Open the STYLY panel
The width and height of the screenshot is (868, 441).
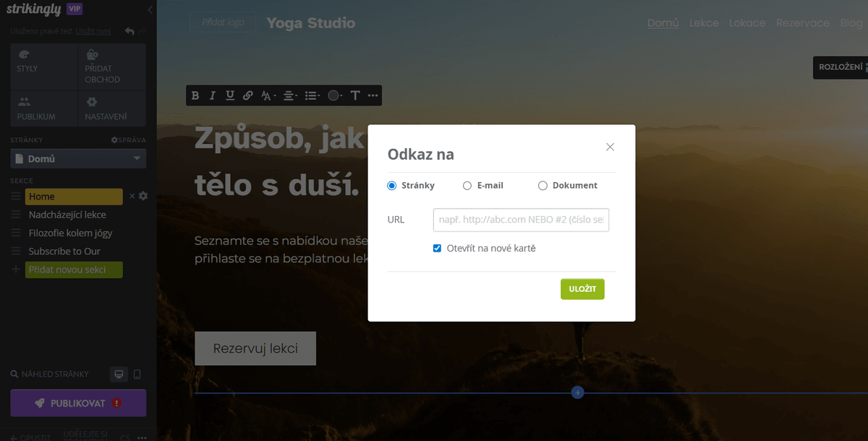click(x=44, y=66)
